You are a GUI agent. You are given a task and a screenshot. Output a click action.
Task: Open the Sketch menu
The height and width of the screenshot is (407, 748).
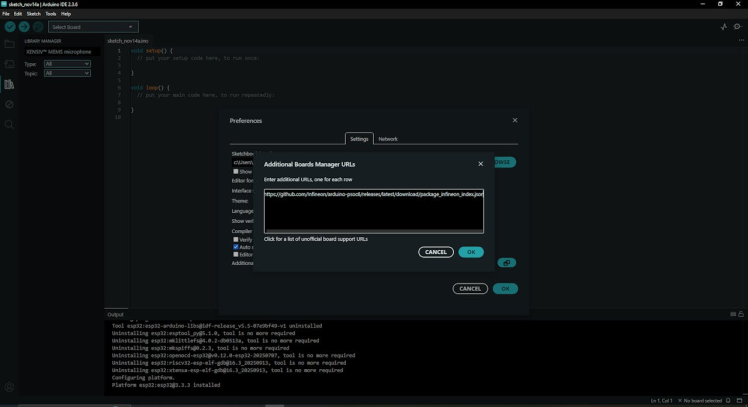point(34,14)
